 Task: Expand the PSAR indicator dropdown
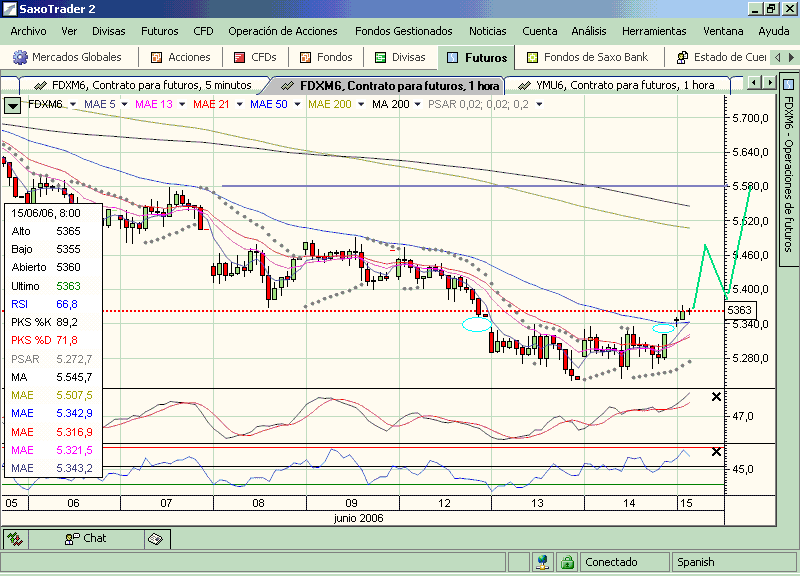click(x=539, y=105)
